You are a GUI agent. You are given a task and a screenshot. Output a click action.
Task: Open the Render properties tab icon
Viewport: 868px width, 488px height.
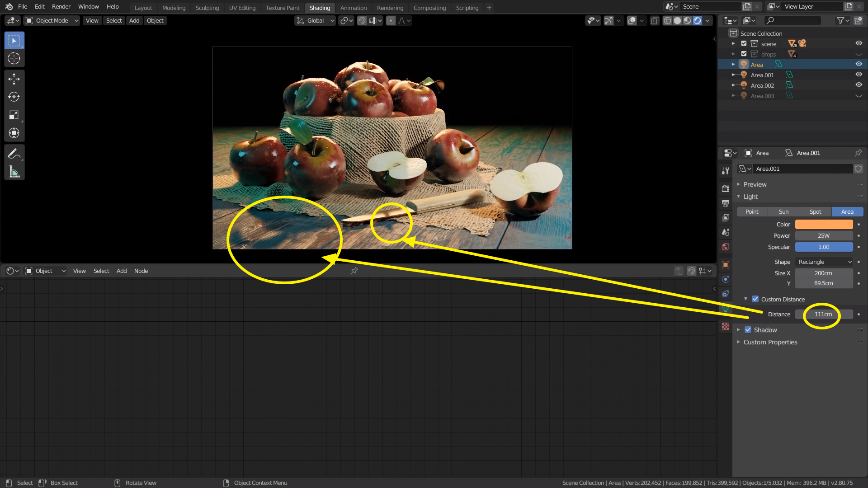click(x=726, y=189)
